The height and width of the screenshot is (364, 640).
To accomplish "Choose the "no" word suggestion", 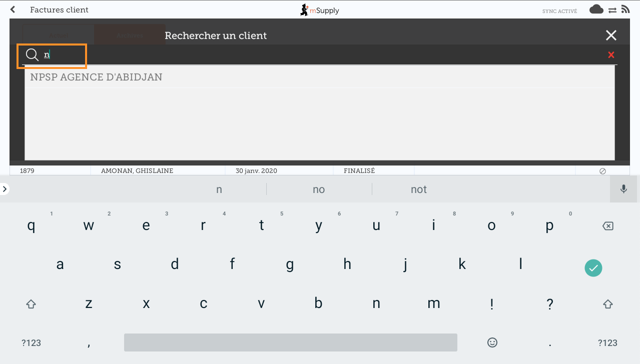I will pyautogui.click(x=319, y=189).
